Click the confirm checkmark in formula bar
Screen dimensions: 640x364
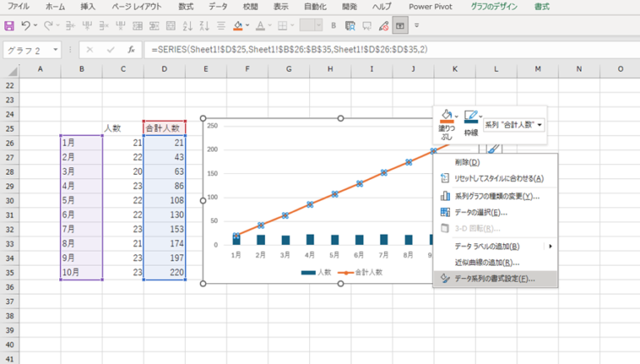(111, 50)
